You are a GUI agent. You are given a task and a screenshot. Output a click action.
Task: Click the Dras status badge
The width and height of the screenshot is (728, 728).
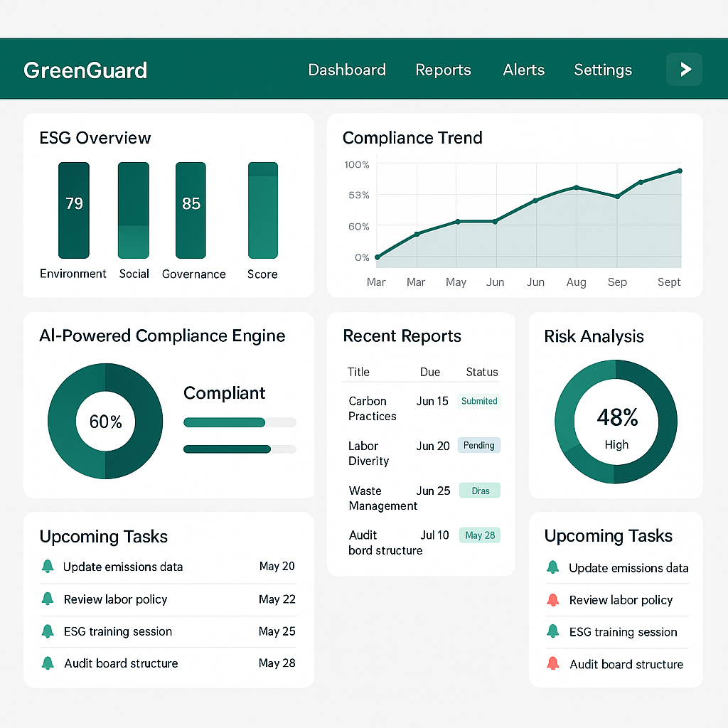pos(480,491)
